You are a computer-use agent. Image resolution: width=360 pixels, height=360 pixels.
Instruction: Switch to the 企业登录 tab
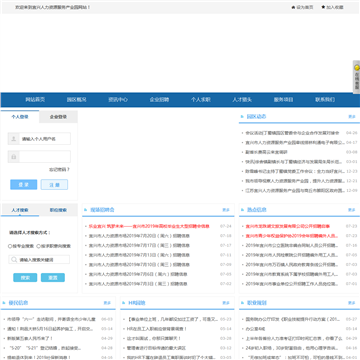click(x=58, y=117)
